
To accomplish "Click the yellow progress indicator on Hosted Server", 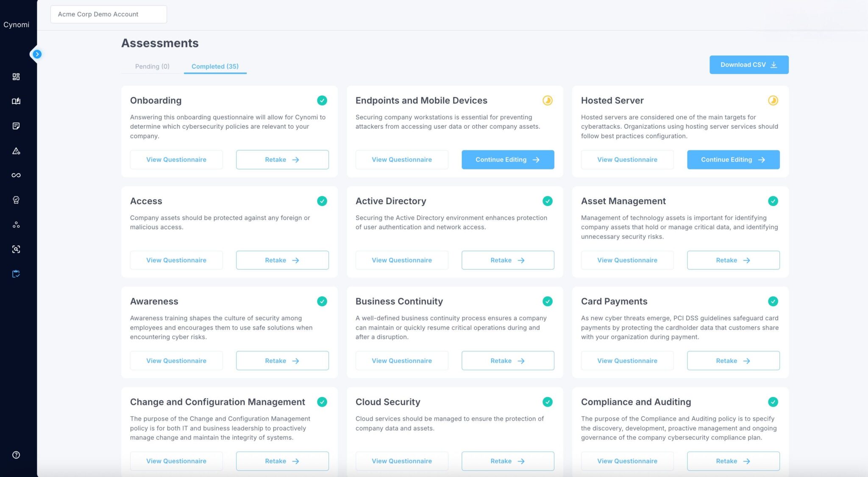I will coord(773,100).
